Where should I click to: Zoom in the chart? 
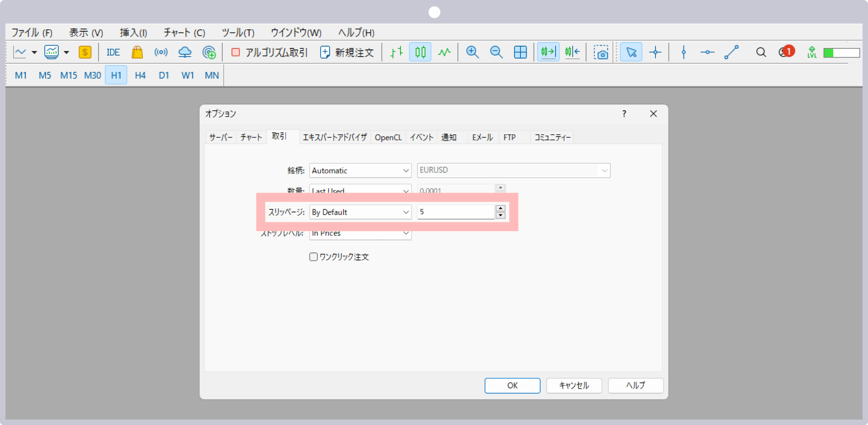[x=472, y=52]
